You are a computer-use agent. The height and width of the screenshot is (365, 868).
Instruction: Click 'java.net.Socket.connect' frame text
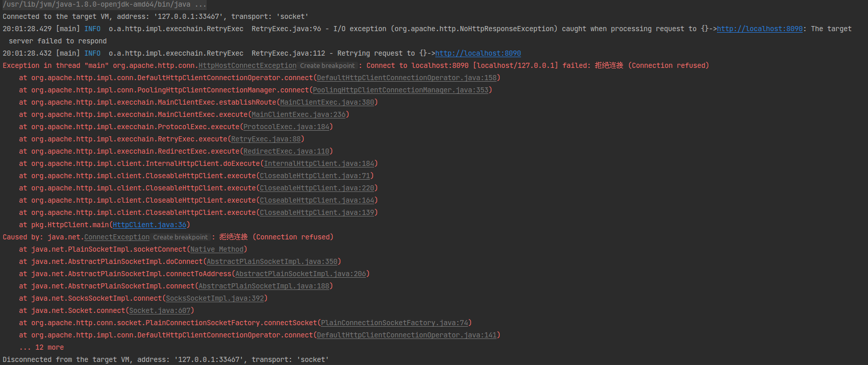click(x=78, y=310)
